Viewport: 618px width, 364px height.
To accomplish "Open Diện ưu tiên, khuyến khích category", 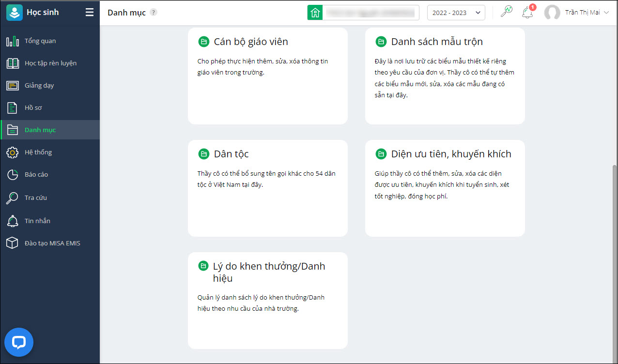I will [x=451, y=154].
